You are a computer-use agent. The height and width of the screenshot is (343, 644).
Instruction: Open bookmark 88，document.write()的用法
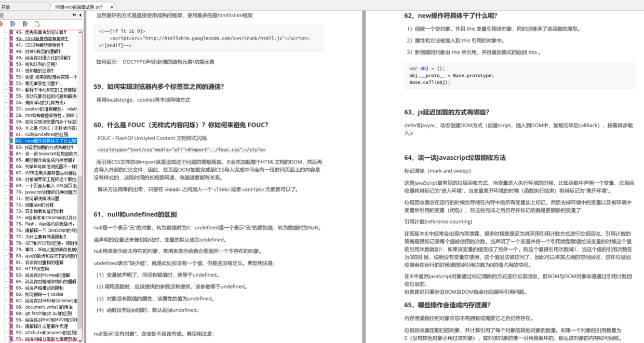44,307
